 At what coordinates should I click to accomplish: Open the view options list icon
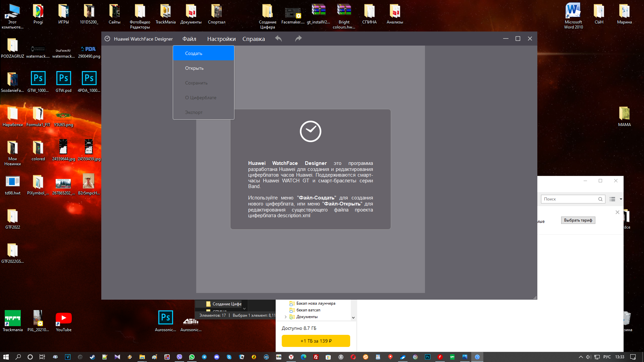pos(612,199)
